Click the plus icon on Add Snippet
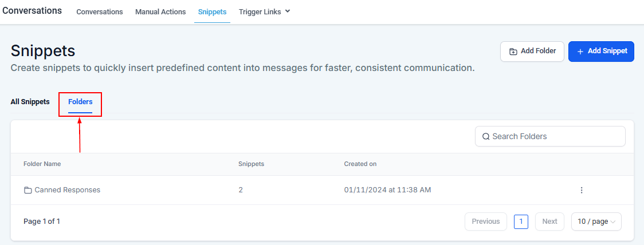The height and width of the screenshot is (245, 644). coord(580,52)
